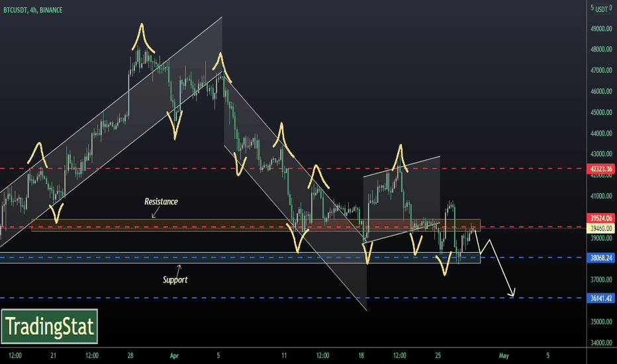Click 43000.00 on the price scale
This screenshot has width=617, height=364.
(x=601, y=154)
